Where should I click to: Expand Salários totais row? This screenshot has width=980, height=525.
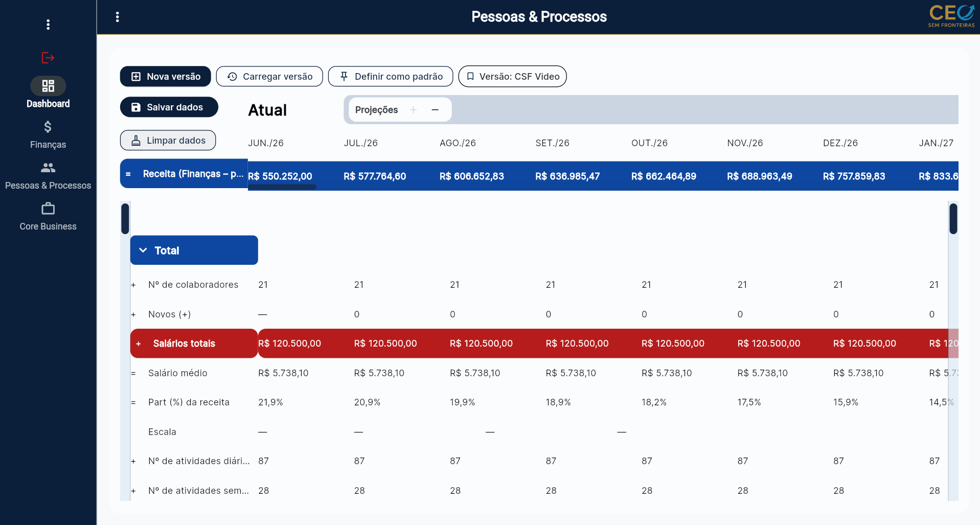pyautogui.click(x=139, y=344)
